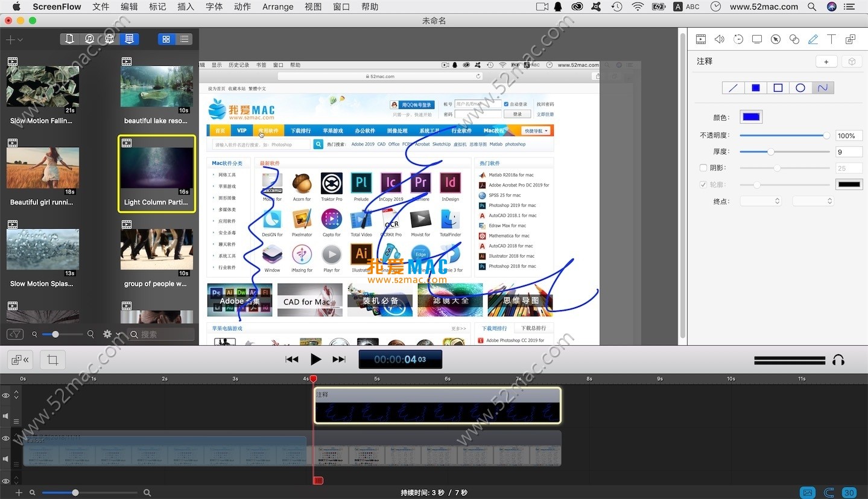Switch media library to grid view
Image resolution: width=868 pixels, height=499 pixels.
coord(166,39)
